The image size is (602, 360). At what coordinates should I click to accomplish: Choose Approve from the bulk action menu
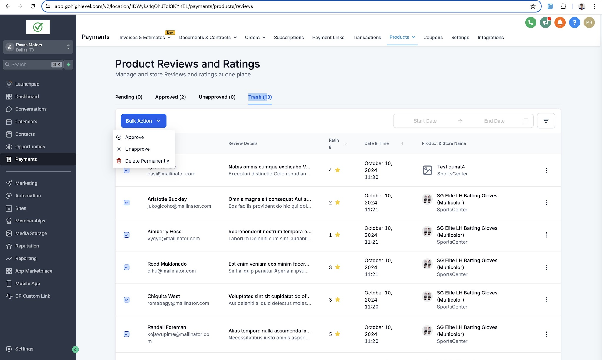144,137
